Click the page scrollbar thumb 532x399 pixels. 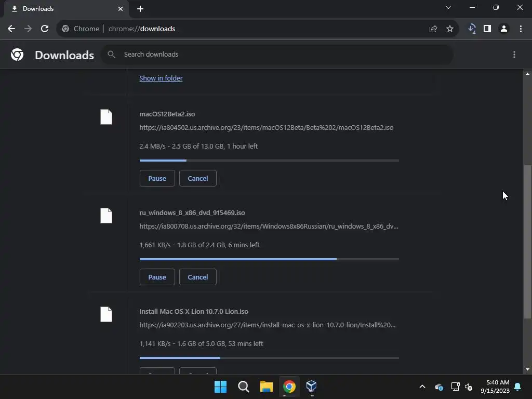pos(527,242)
